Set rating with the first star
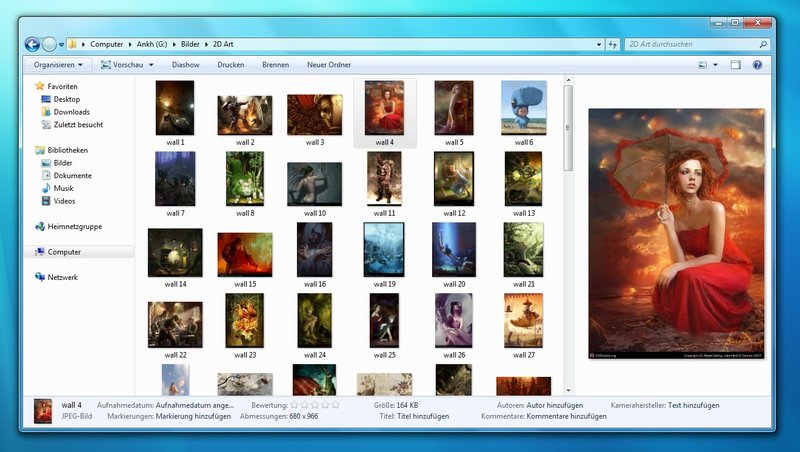Screen dimensions: 800x452 click(294, 405)
